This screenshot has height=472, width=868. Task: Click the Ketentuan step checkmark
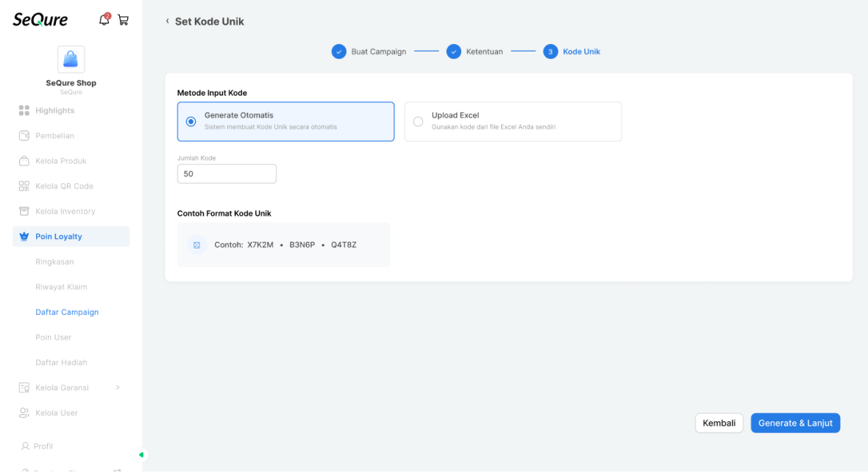tap(454, 51)
